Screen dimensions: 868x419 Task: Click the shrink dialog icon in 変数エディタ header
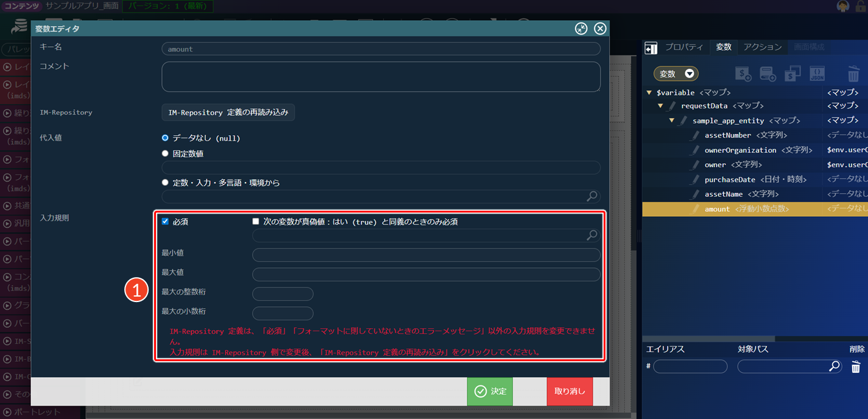click(581, 29)
